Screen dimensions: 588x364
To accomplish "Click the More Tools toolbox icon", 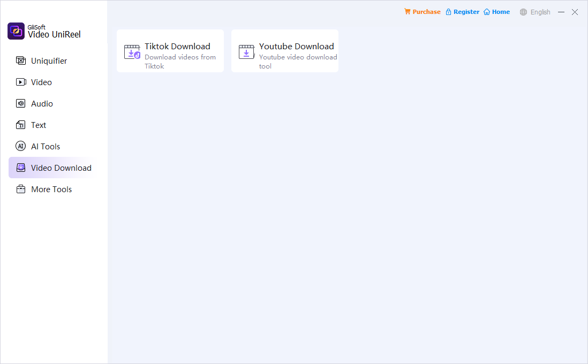I will [21, 189].
